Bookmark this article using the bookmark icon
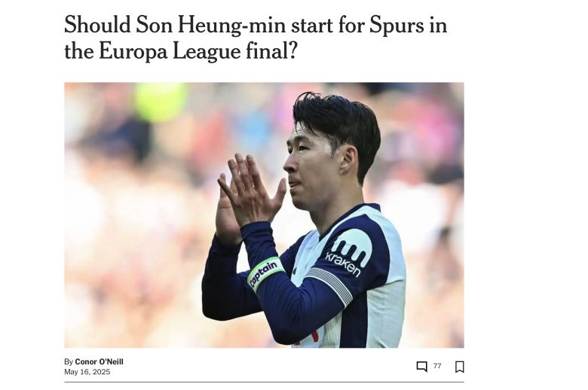Image resolution: width=588 pixels, height=390 pixels. tap(459, 367)
